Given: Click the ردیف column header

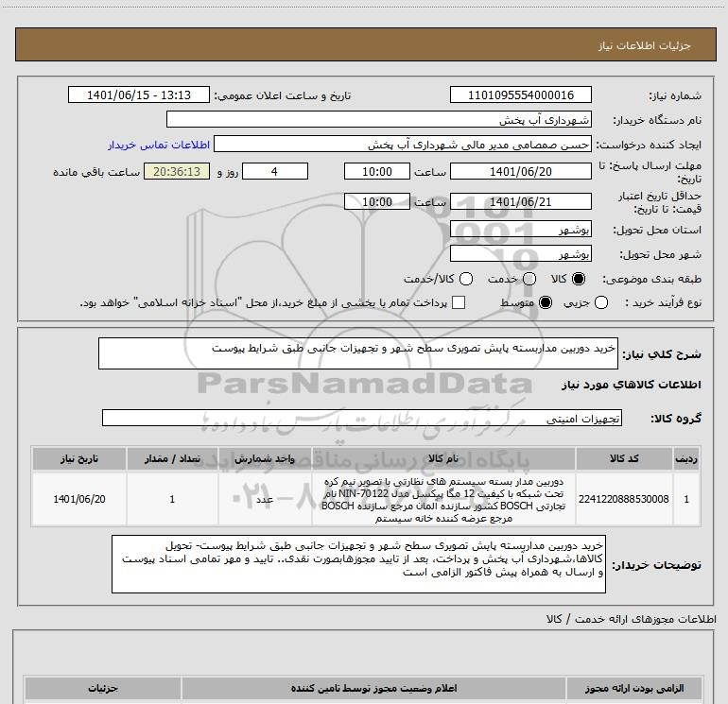Looking at the screenshot, I should click(686, 459).
